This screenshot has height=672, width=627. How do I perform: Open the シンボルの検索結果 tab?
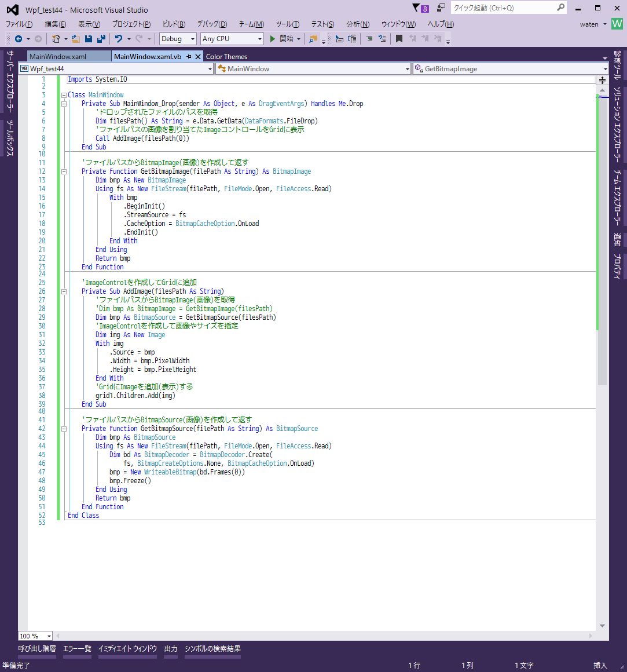tap(212, 649)
